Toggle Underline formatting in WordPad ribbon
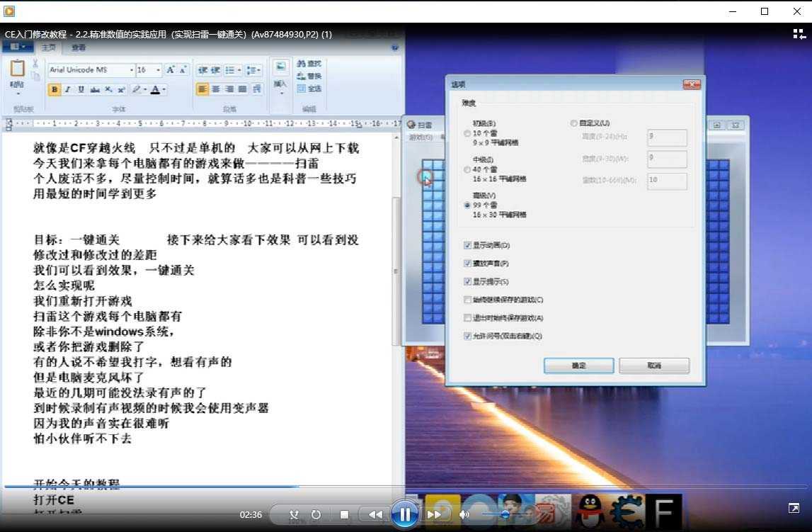Image resolution: width=812 pixels, height=532 pixels. [x=81, y=90]
